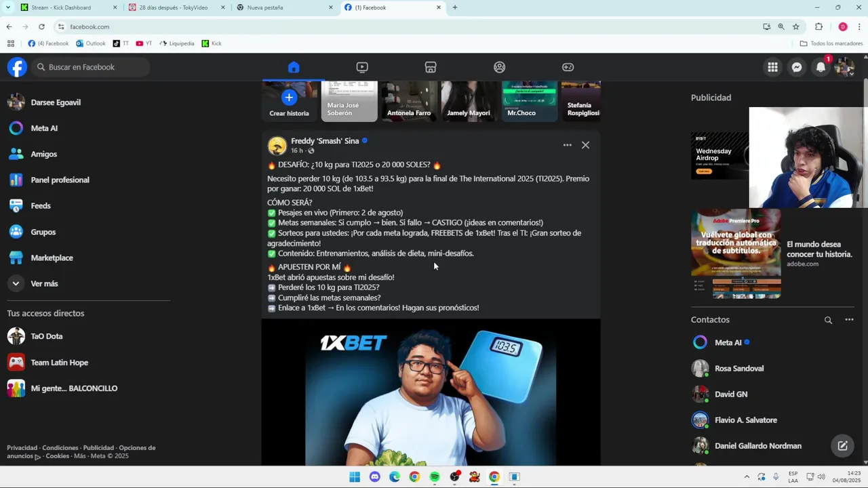Open the notifications bell icon
The width and height of the screenshot is (868, 488).
click(x=821, y=67)
